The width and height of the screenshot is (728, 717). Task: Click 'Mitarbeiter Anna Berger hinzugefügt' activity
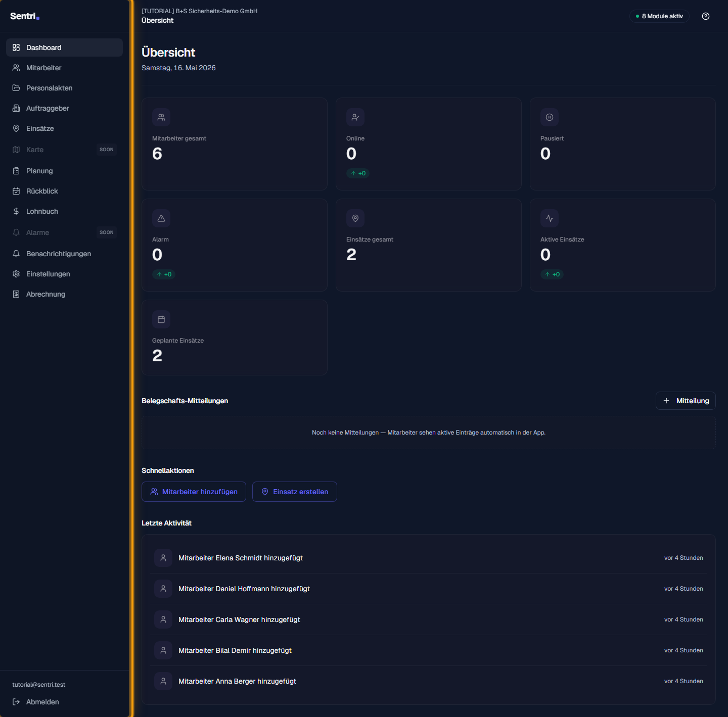tap(237, 681)
